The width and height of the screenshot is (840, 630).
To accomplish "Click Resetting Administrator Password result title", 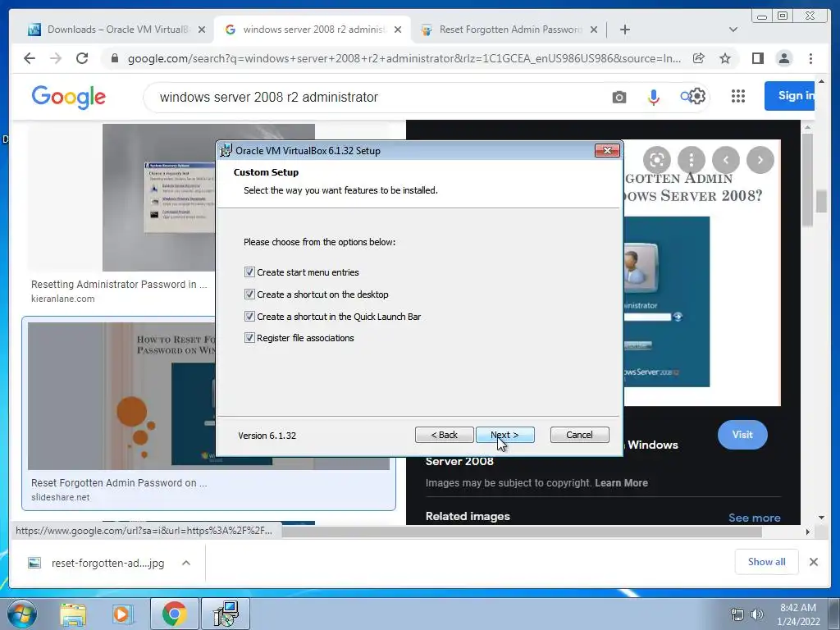I will click(119, 285).
